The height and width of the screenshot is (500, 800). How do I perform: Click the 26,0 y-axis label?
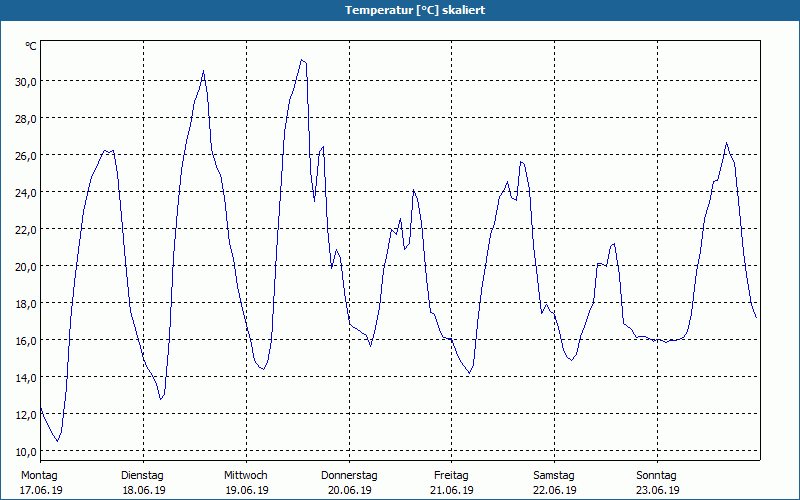coord(26,156)
